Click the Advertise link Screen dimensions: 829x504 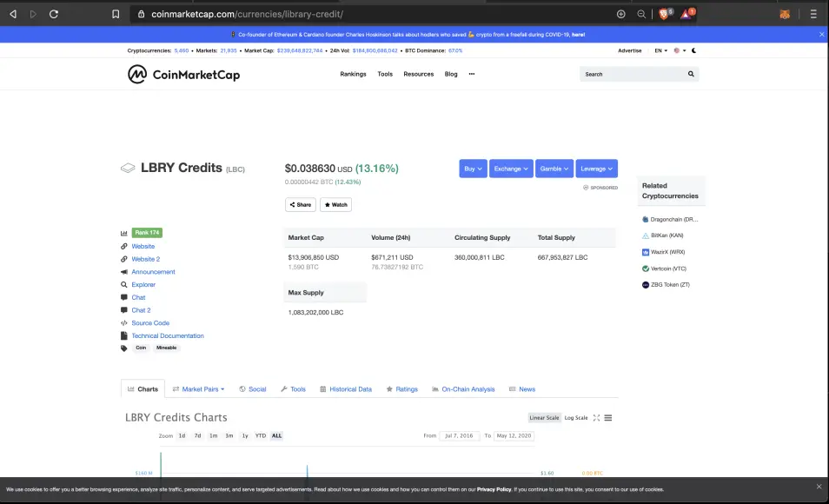[x=630, y=50]
